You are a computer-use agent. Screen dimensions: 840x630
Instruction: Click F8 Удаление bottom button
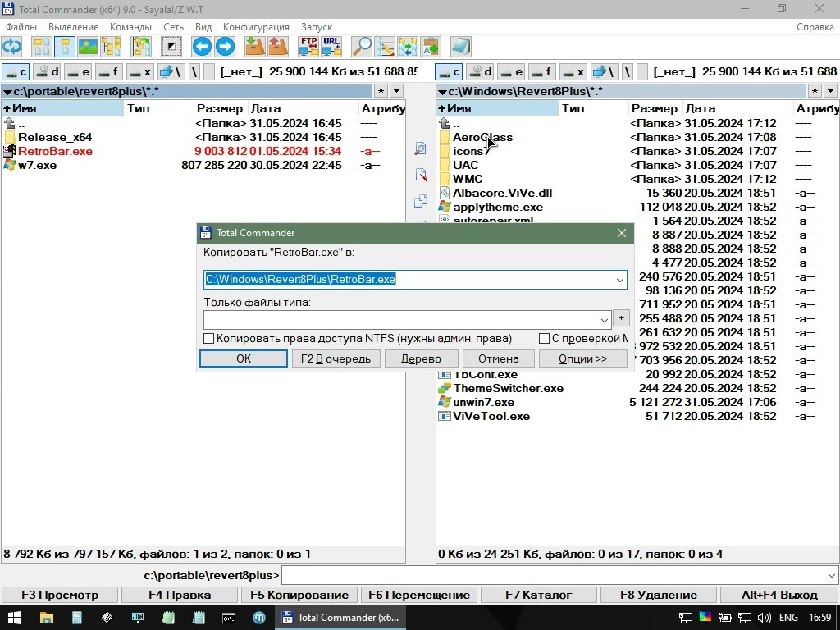pos(659,596)
